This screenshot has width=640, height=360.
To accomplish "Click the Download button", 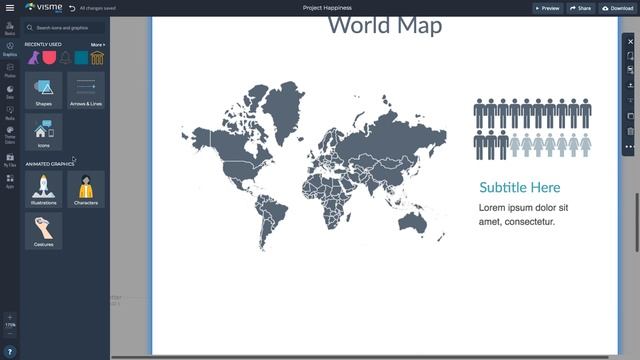I will tap(618, 8).
